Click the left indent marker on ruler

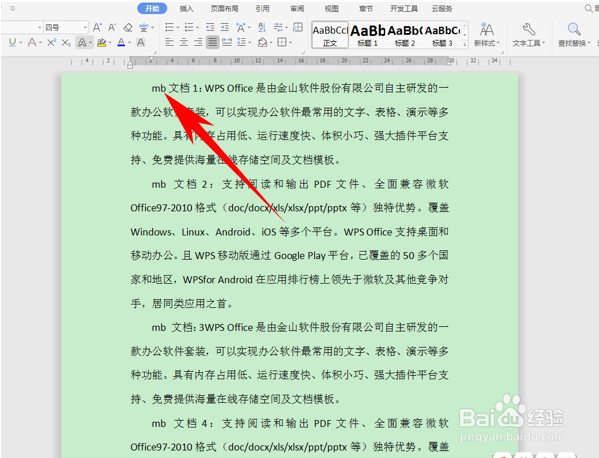pos(130,66)
